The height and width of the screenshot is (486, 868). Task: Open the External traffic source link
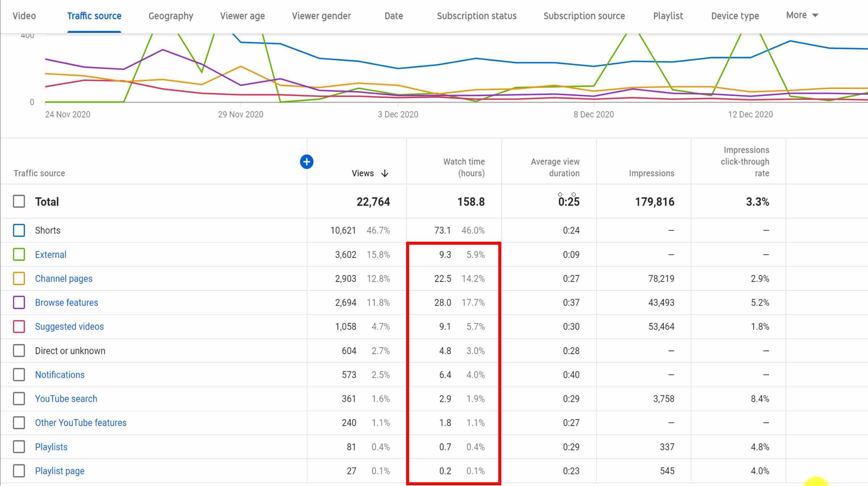click(x=51, y=254)
